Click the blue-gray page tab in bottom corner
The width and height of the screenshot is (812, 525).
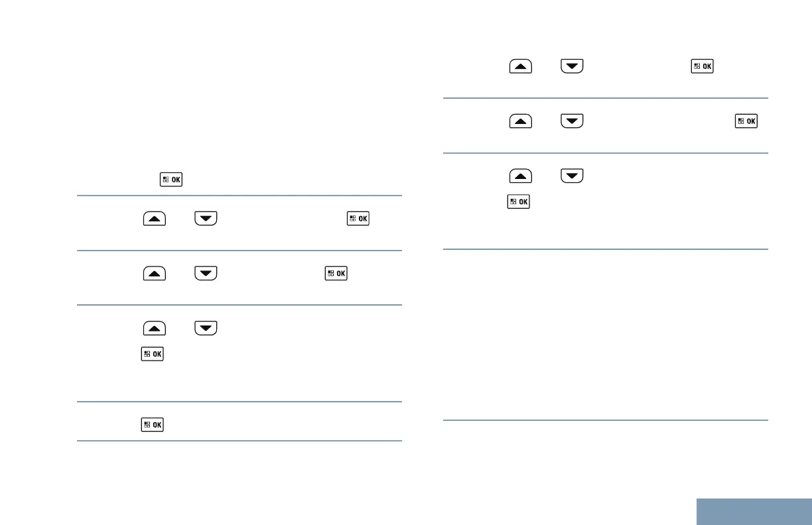[754, 512]
